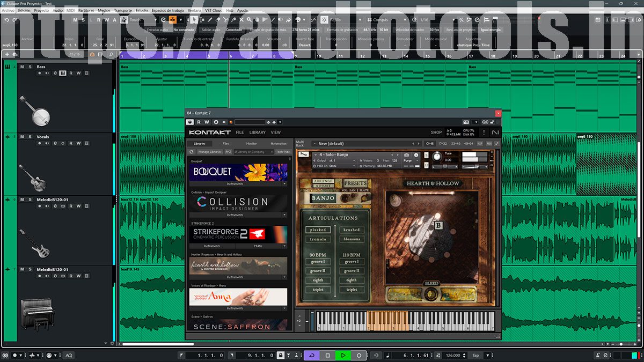Click the Undo arrow in Cubase toolbar
The image size is (644, 362).
coord(6,20)
